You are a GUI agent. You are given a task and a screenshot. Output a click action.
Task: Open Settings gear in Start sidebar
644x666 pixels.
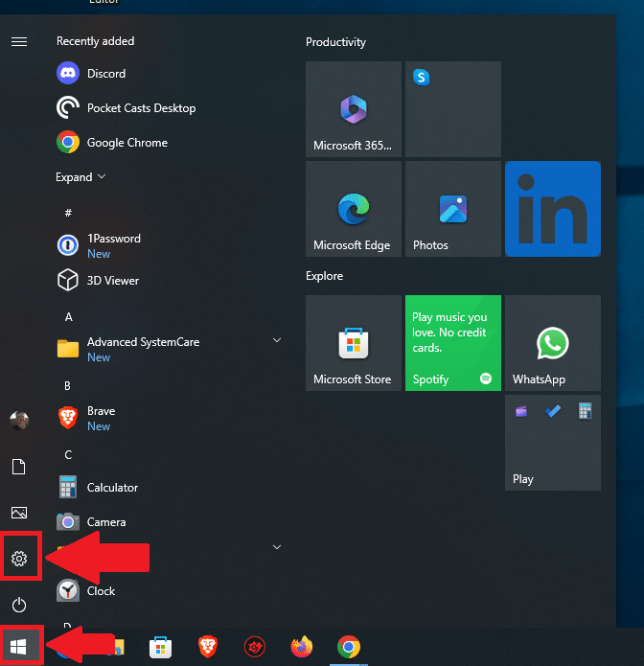coord(19,558)
